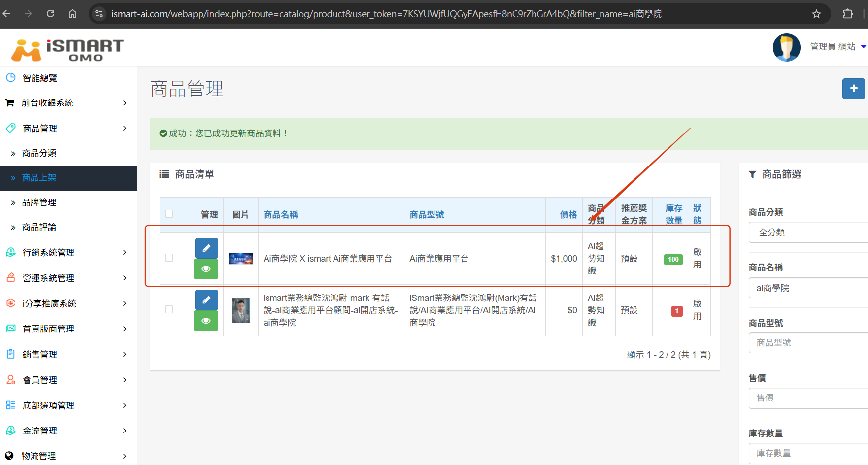This screenshot has height=465, width=868.
Task: Click the blue add product plus button
Action: pyautogui.click(x=853, y=89)
